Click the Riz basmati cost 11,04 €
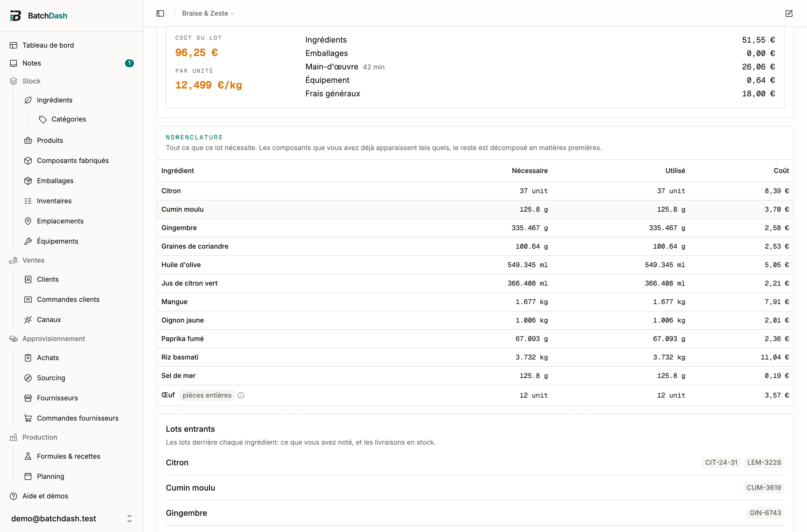 [775, 357]
